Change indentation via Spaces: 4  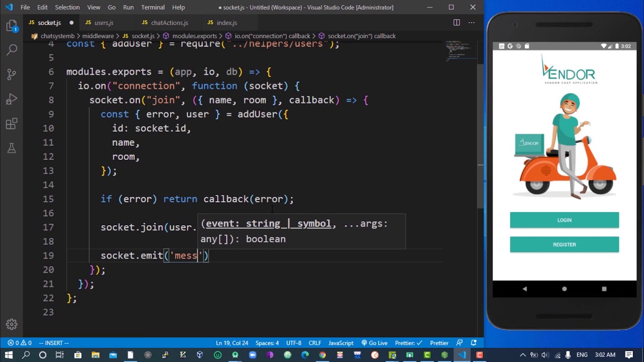click(x=267, y=343)
